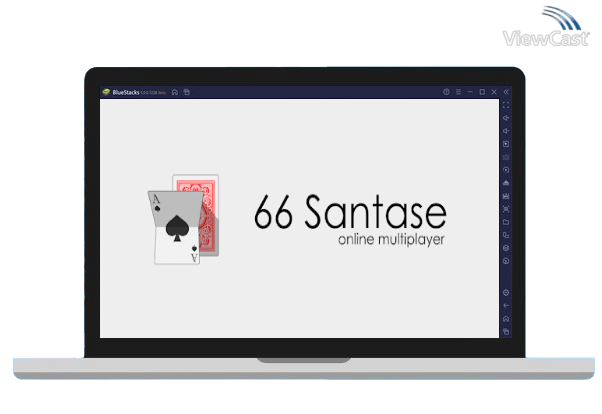Screen dimensions: 602x414
Task: Open the media folder sidebar icon
Action: click(506, 222)
